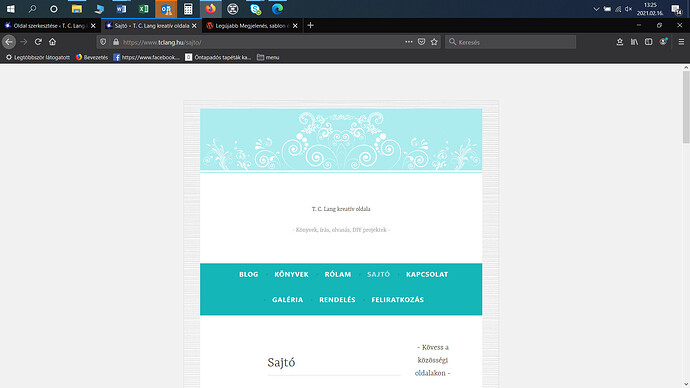The image size is (690, 388).
Task: Go forward with the arrow button
Action: pos(24,42)
